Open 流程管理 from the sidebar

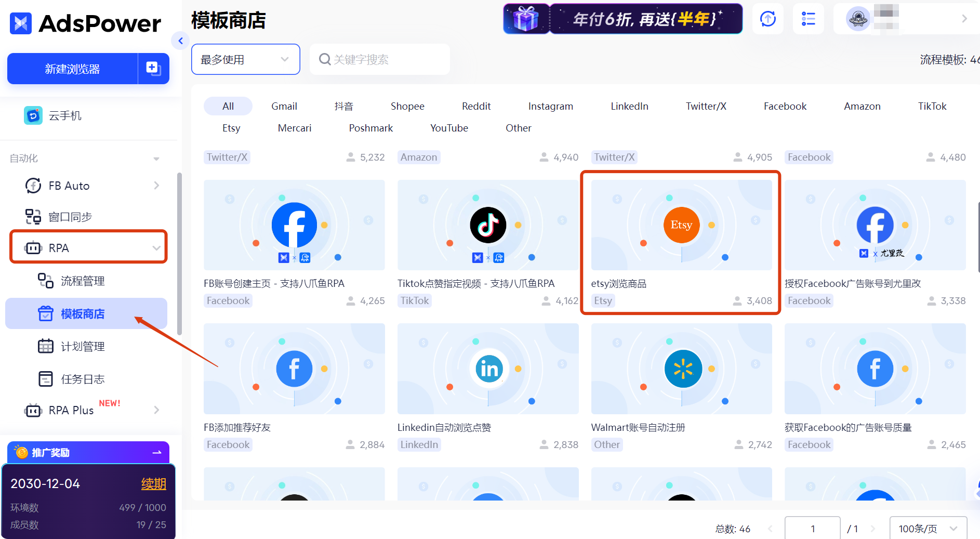point(83,281)
